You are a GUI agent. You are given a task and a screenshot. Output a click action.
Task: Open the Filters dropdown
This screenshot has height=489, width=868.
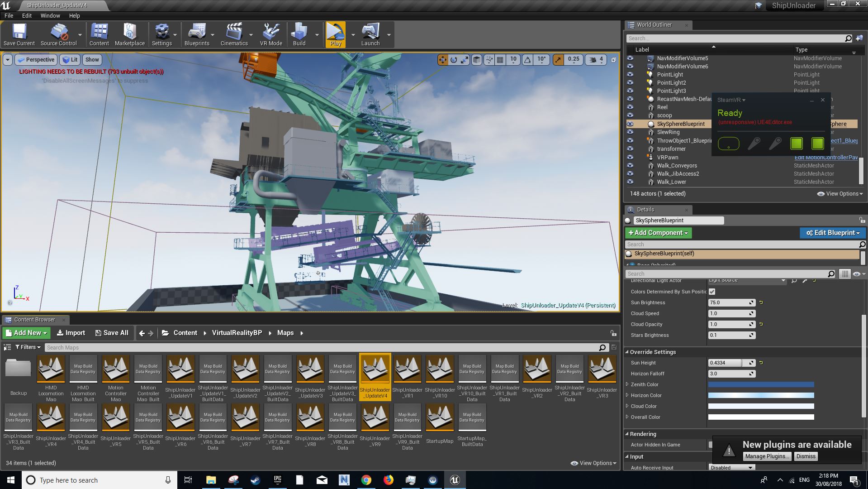tap(28, 347)
